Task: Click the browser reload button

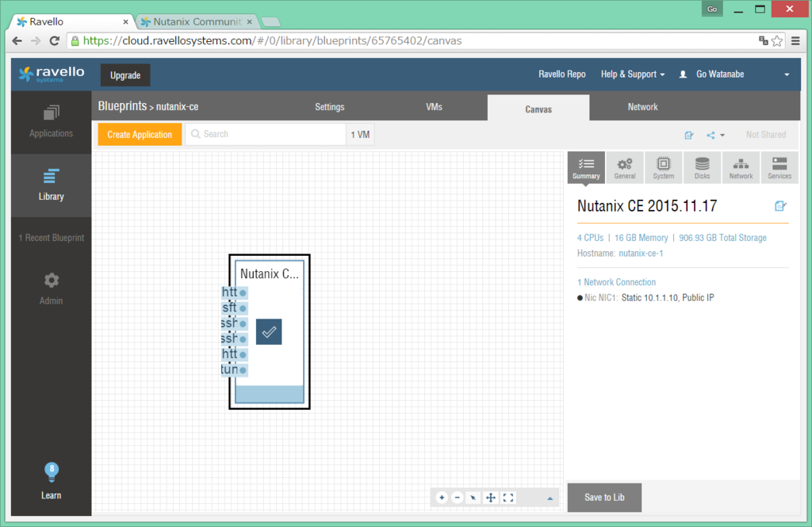Action: coord(55,41)
